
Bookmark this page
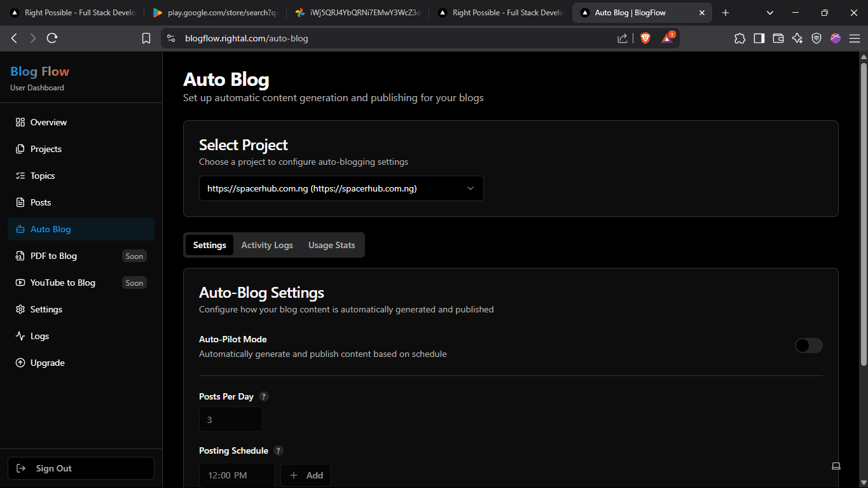click(146, 38)
